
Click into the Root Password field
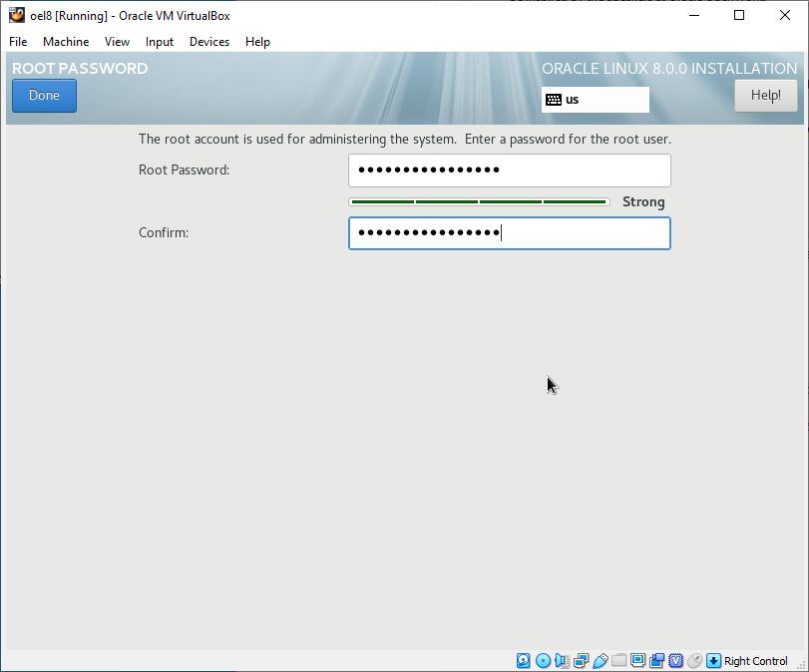tap(509, 170)
